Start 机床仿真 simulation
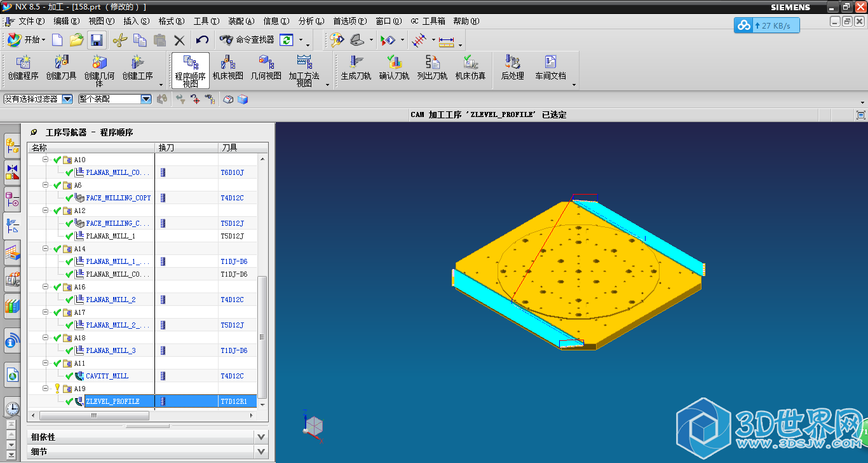The width and height of the screenshot is (868, 463). [470, 67]
